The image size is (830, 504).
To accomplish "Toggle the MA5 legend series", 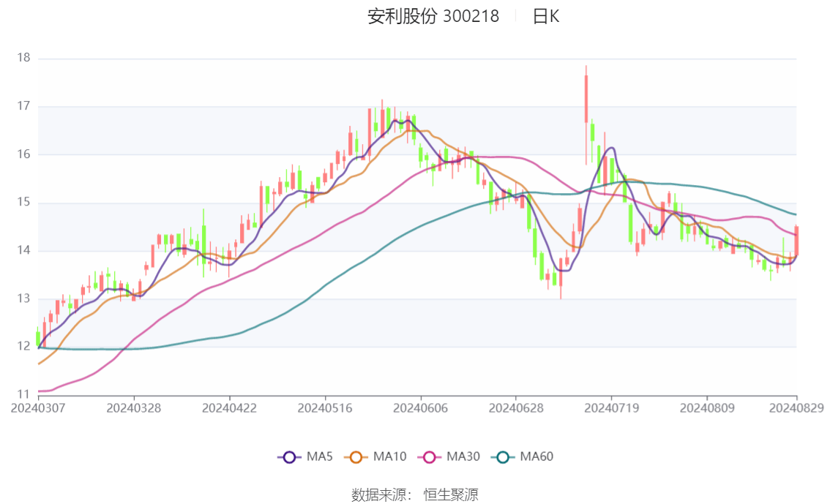I will click(305, 457).
